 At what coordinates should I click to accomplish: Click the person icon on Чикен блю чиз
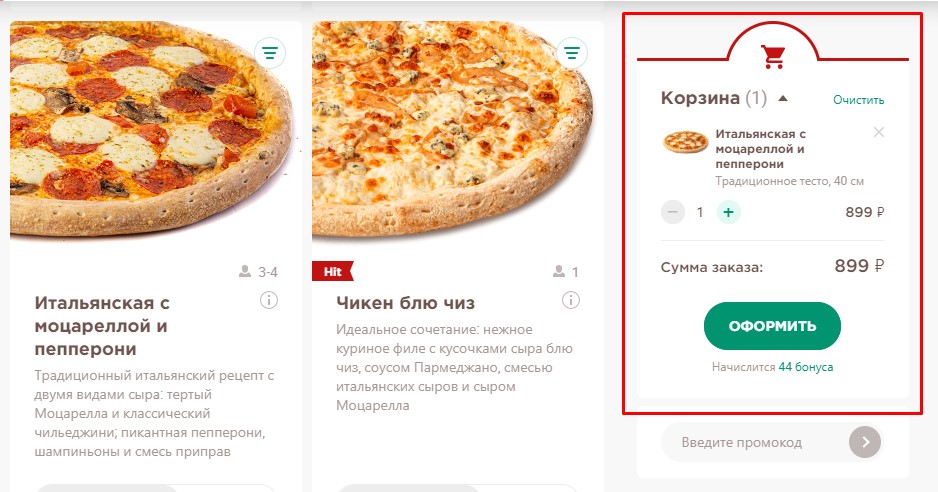[x=559, y=272]
